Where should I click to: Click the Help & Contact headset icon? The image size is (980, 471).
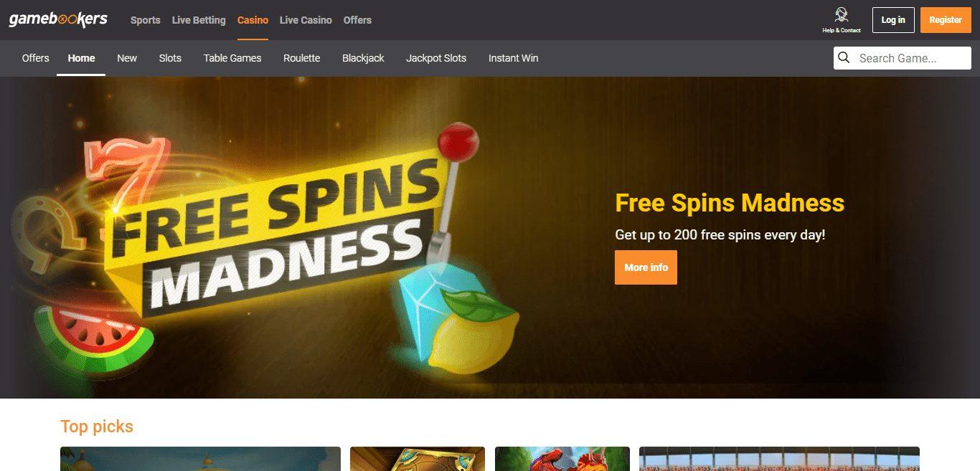pyautogui.click(x=842, y=15)
